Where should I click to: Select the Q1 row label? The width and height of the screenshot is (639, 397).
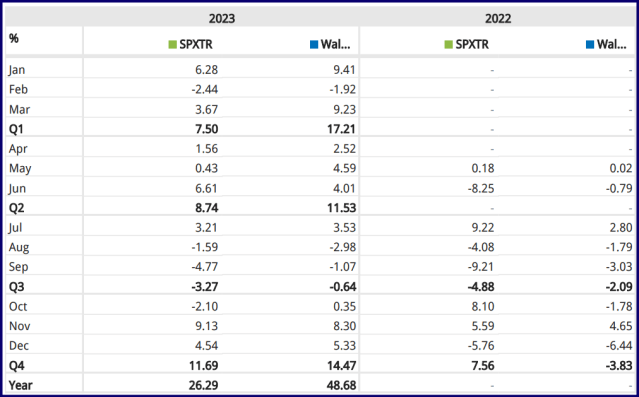point(16,129)
